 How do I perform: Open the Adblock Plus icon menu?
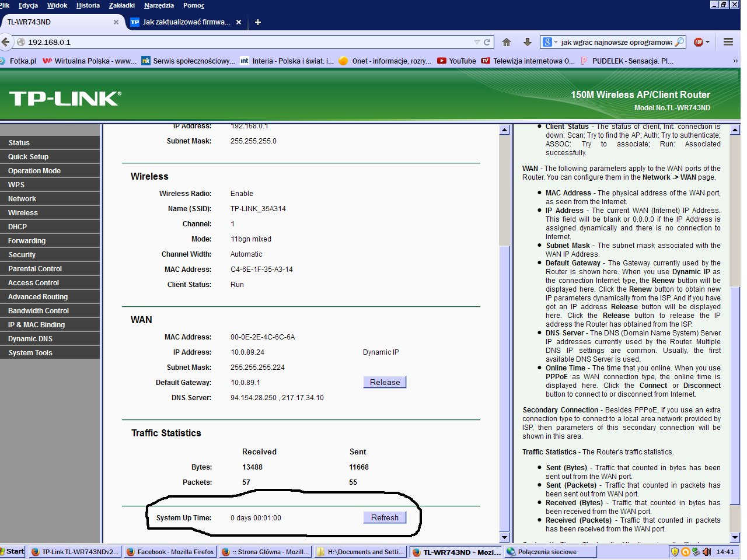699,42
